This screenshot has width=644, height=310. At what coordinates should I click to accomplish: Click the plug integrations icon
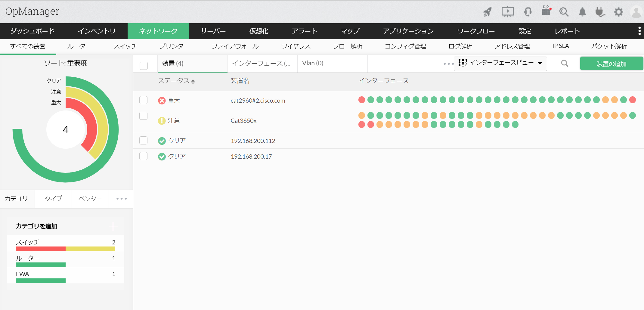(x=600, y=12)
